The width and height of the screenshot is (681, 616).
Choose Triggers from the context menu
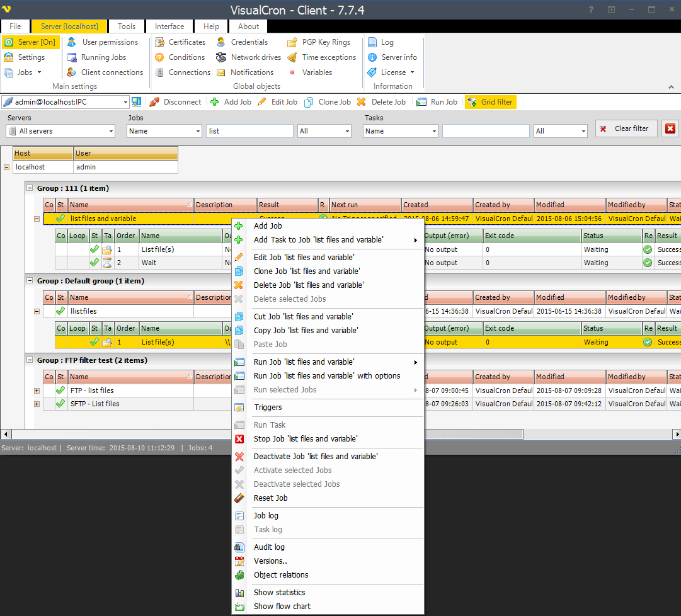[x=328, y=408]
